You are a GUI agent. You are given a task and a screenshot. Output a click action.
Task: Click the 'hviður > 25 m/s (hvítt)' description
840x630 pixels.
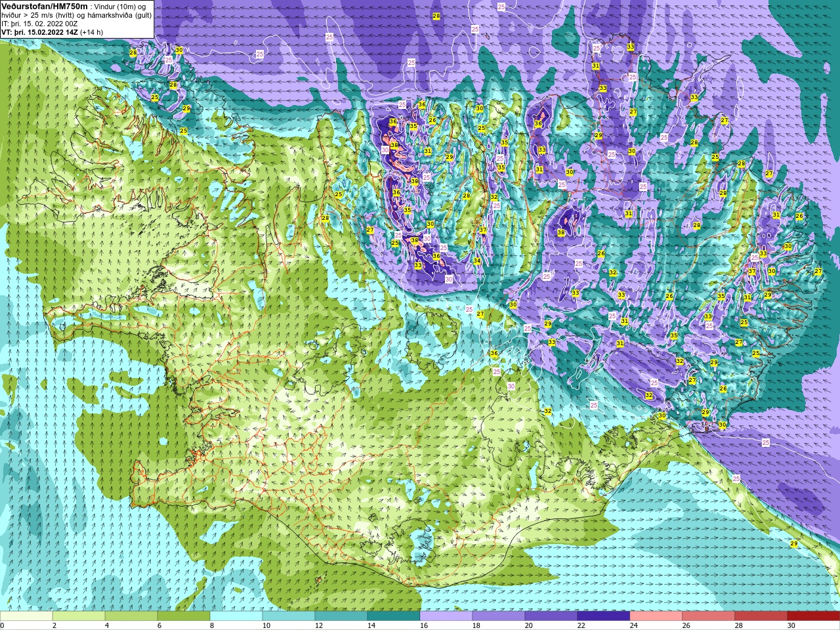[39, 14]
